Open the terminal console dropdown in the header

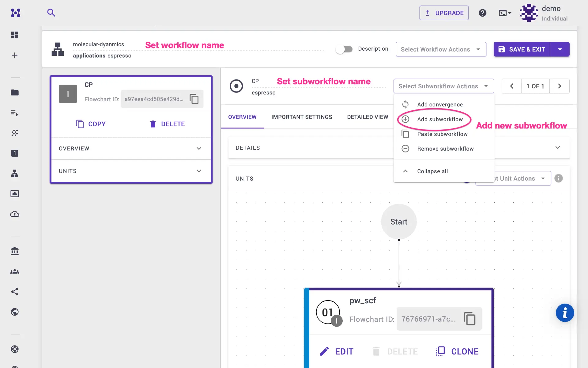pos(504,13)
